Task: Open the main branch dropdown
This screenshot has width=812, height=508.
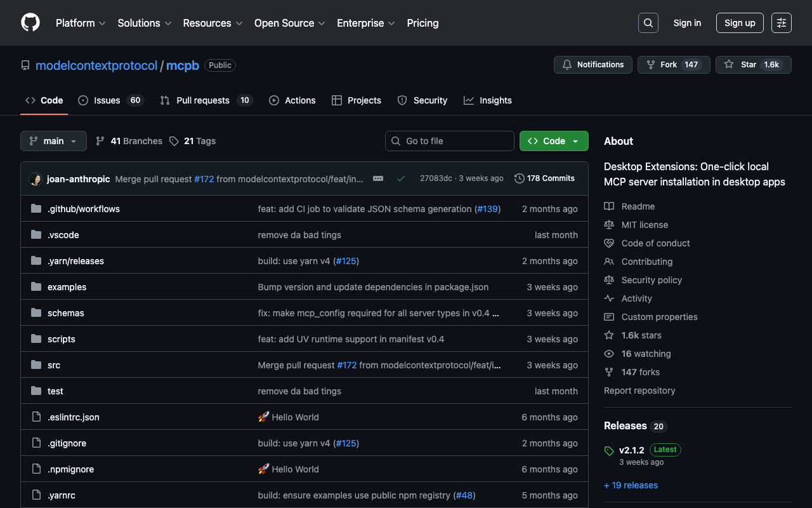Action: pos(53,141)
